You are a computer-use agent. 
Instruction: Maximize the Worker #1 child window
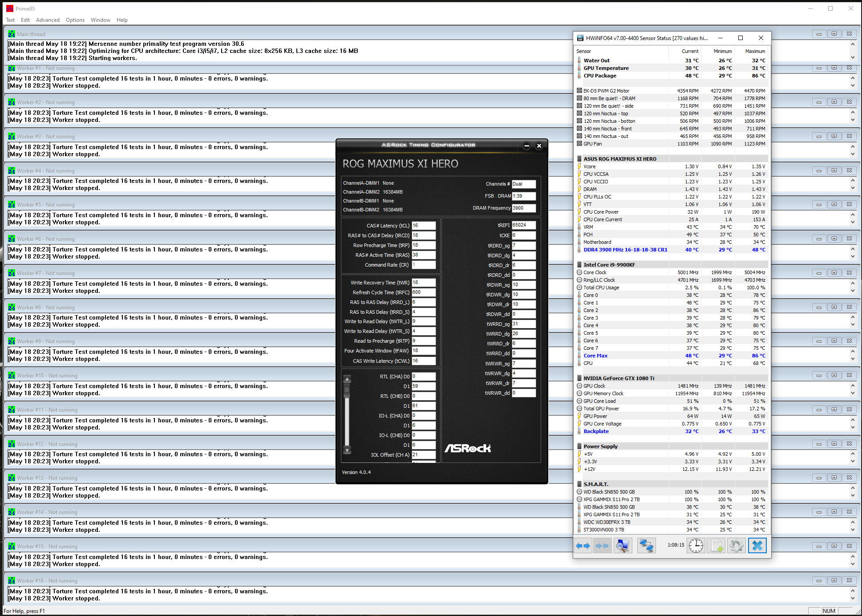point(834,68)
